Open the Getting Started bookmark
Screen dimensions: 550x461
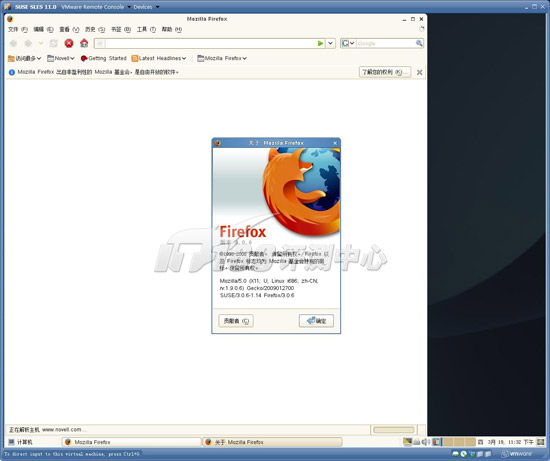pyautogui.click(x=103, y=58)
